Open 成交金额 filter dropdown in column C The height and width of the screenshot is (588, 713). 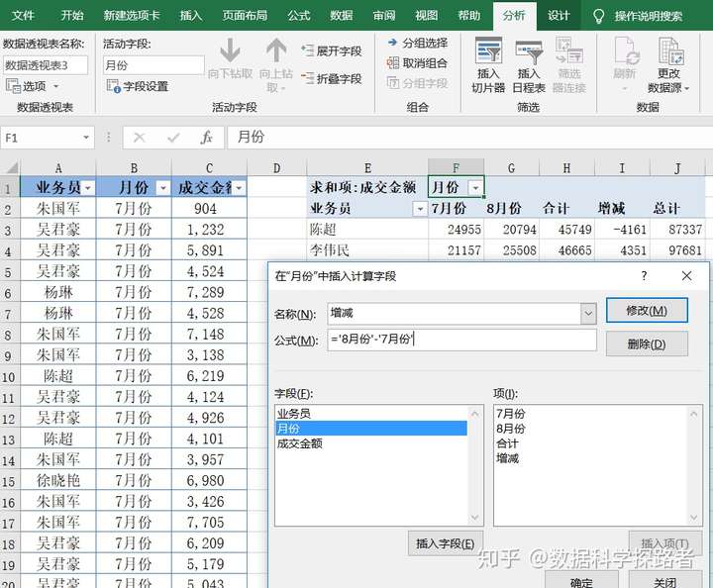tap(239, 188)
